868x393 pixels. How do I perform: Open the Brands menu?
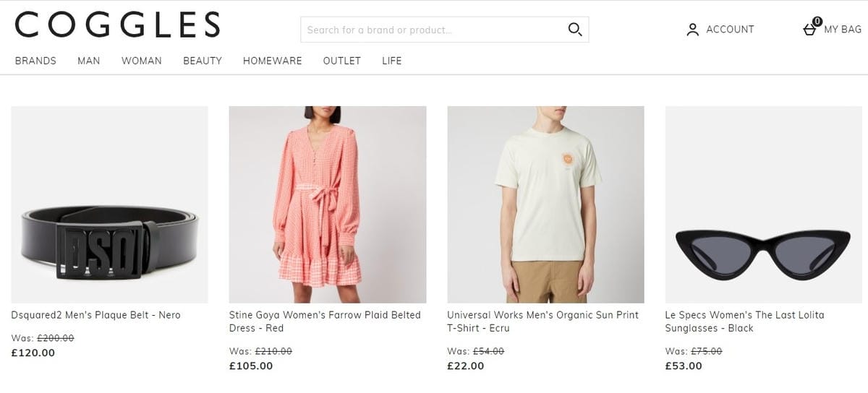click(x=35, y=61)
